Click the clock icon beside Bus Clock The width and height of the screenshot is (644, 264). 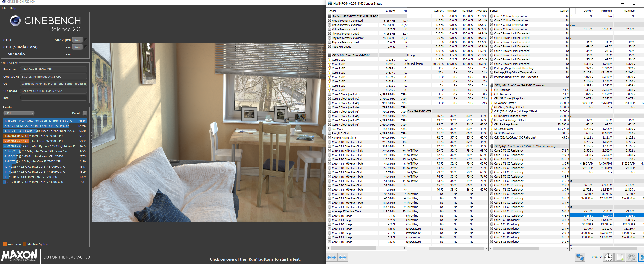(x=330, y=129)
